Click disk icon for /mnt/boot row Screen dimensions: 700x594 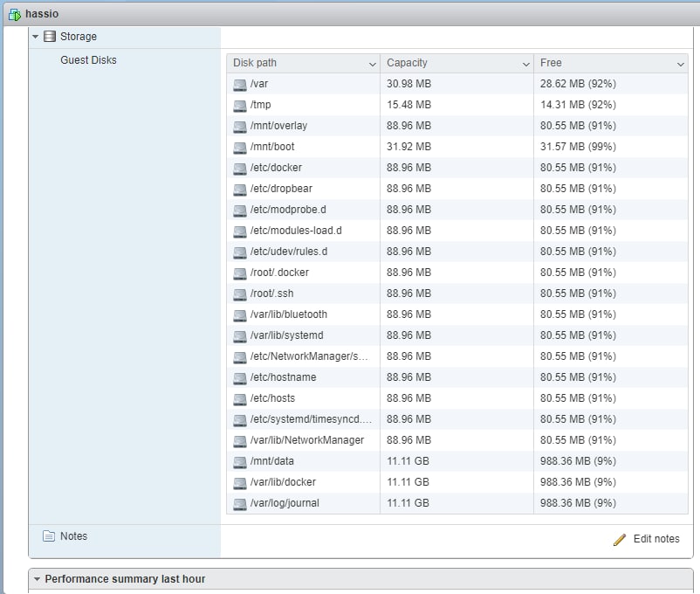click(x=240, y=148)
